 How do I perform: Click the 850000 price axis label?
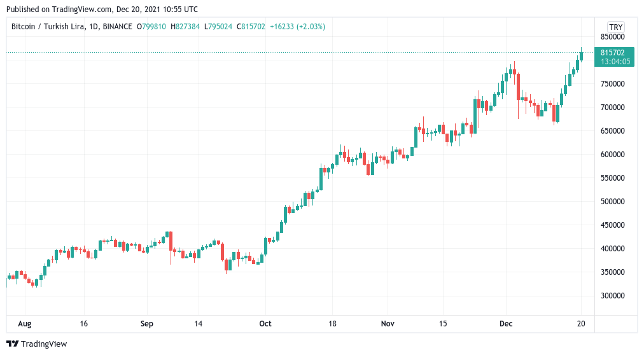[612, 37]
